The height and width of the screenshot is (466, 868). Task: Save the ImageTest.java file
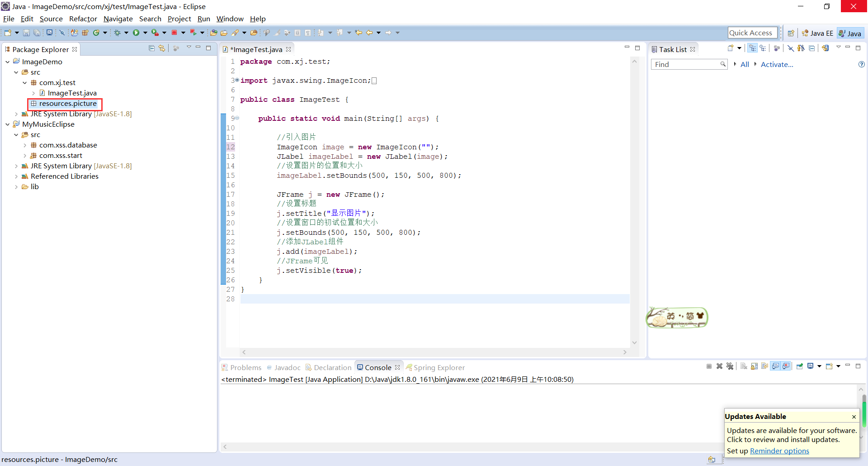click(x=26, y=33)
